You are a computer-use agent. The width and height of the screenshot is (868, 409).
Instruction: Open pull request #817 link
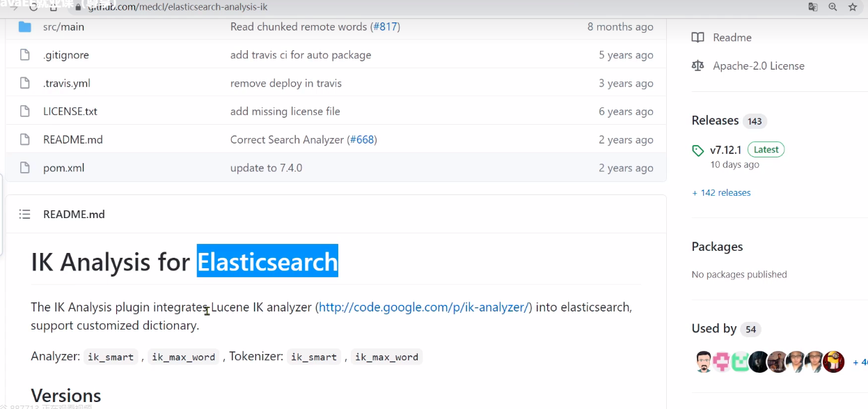coord(386,26)
